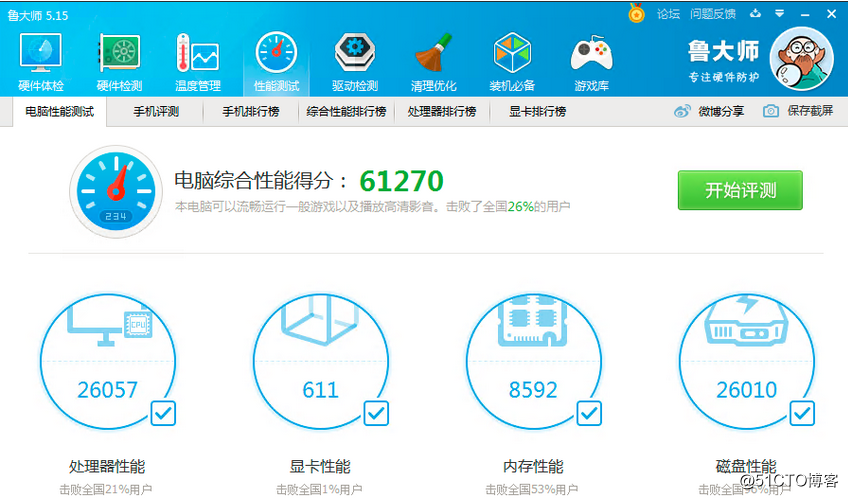Uncheck the 处理器性能 test checkbox
This screenshot has width=848, height=499.
click(x=163, y=414)
